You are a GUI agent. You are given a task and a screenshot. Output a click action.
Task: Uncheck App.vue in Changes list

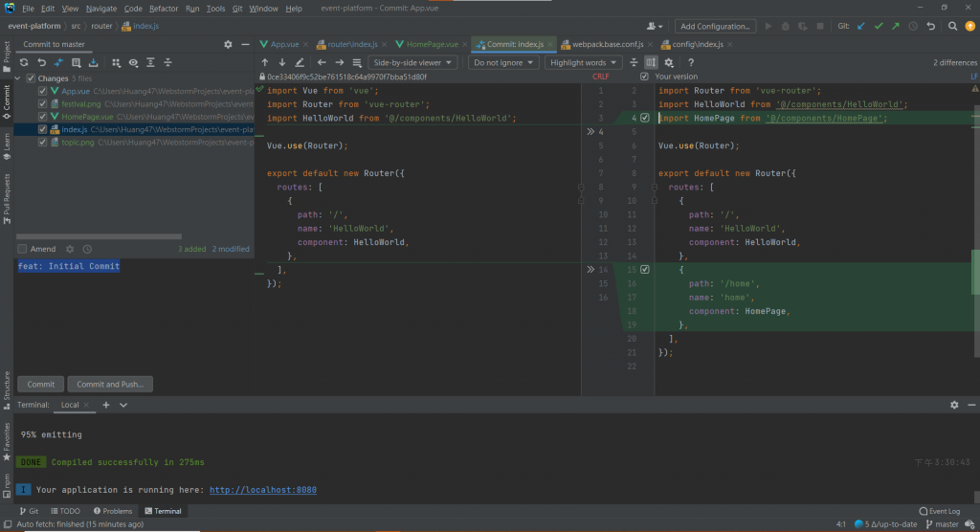click(x=43, y=91)
